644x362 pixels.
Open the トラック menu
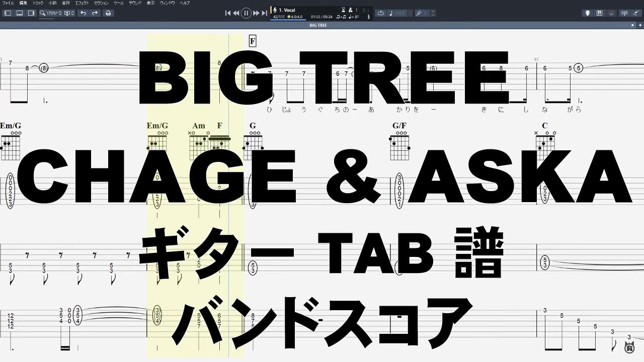coord(38,3)
